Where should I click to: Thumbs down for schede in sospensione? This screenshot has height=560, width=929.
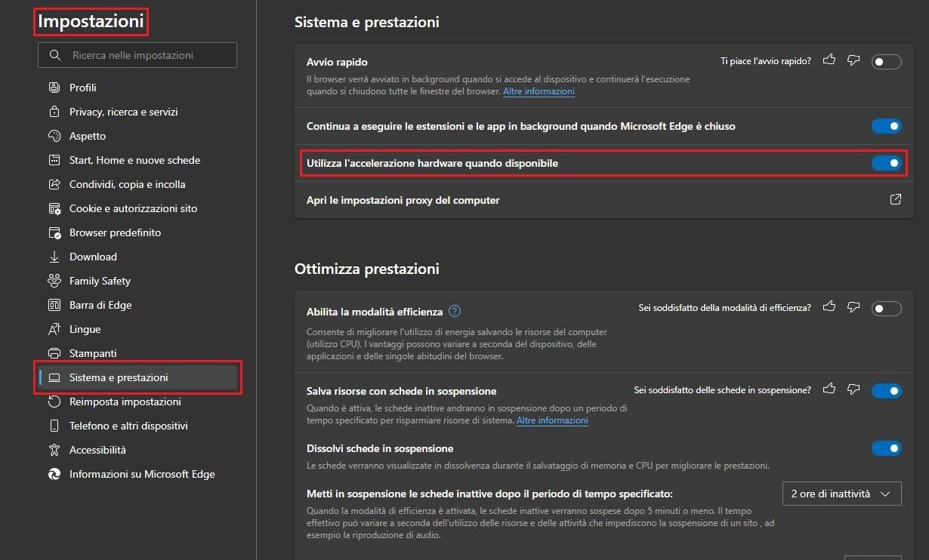coord(853,389)
